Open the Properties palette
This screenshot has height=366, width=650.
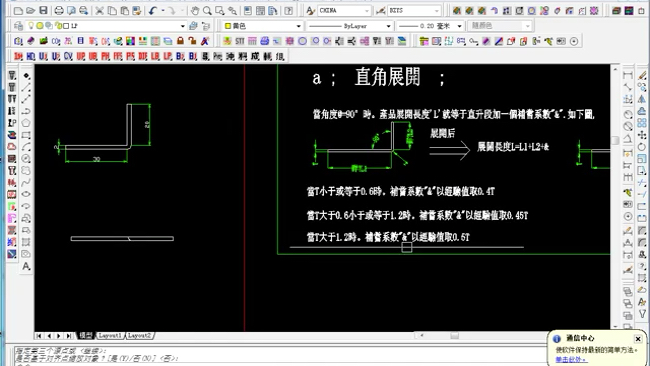click(x=247, y=10)
